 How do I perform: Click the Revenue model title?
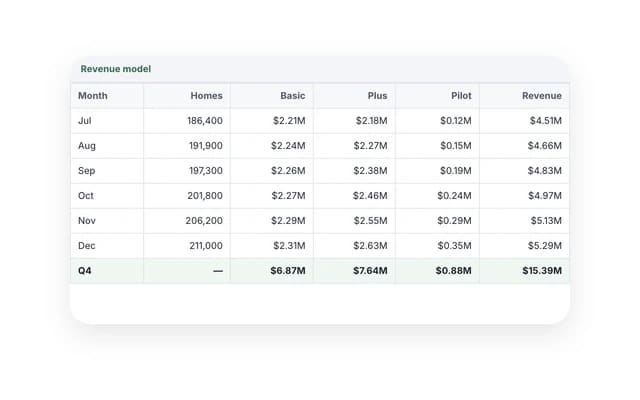coord(116,69)
